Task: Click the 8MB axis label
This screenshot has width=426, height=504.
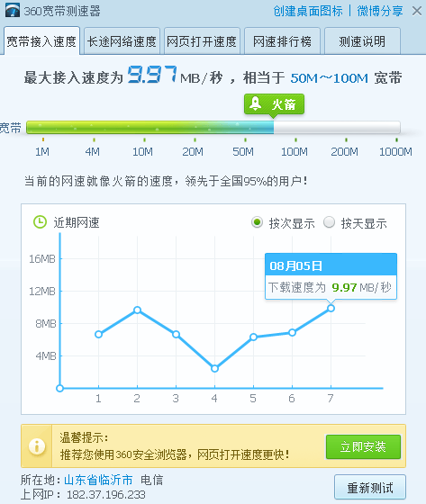Action: coord(46,323)
